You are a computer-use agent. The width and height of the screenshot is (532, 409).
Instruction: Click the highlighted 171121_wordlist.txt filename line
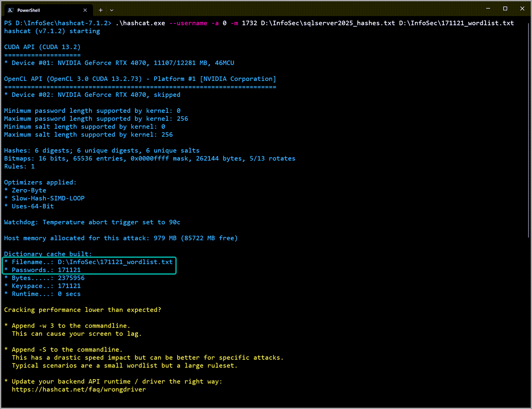(x=89, y=262)
